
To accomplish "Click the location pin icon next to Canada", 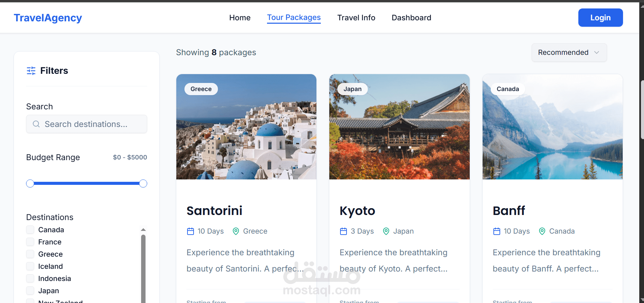I will point(542,231).
